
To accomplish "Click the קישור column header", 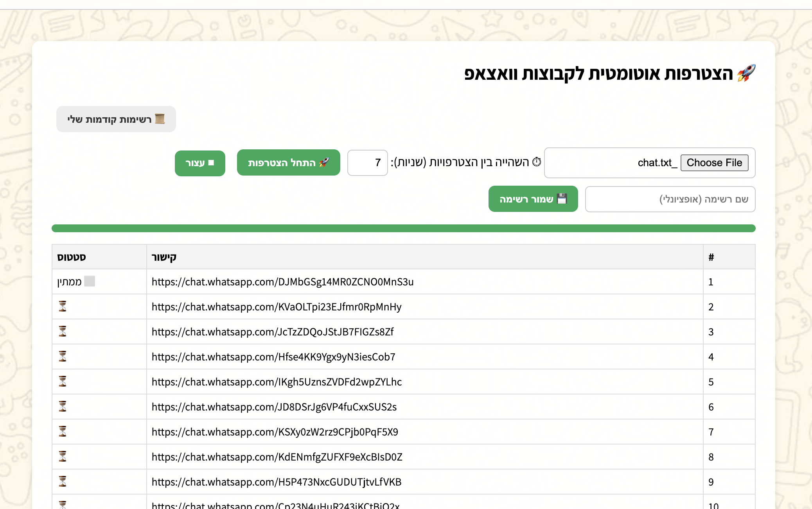I will pos(164,257).
